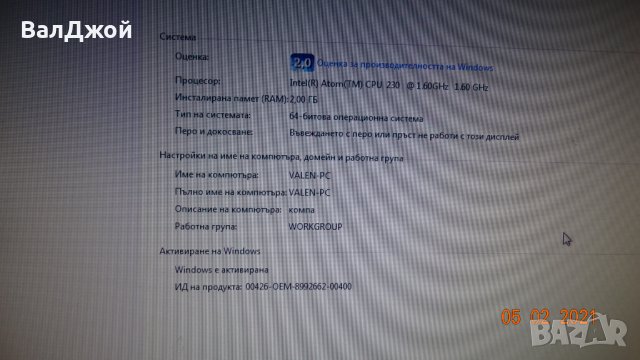Click the Процесор label
The height and width of the screenshot is (360, 640).
coord(198,80)
